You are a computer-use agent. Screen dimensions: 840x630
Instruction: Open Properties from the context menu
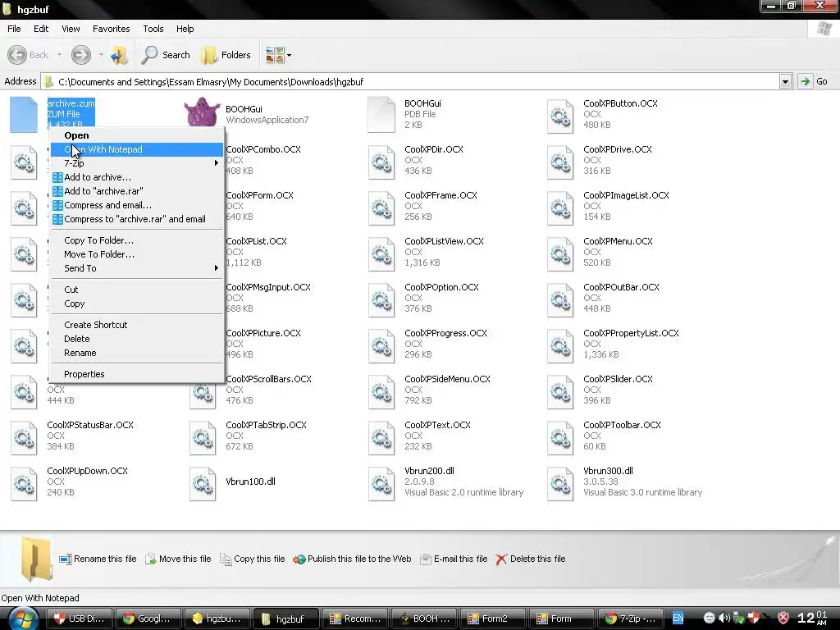pyautogui.click(x=137, y=374)
